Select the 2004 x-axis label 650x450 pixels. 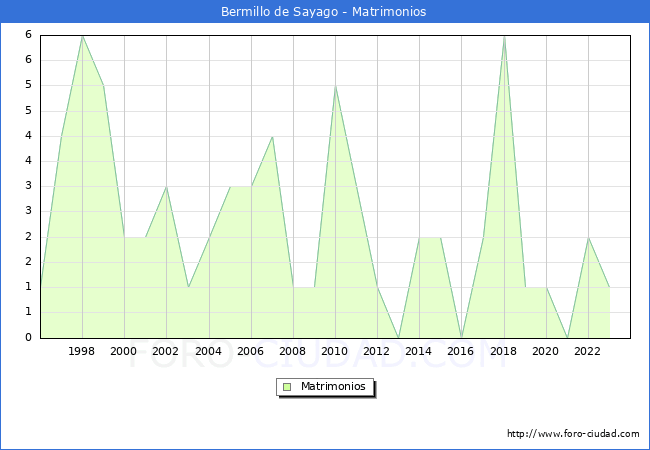click(x=209, y=351)
